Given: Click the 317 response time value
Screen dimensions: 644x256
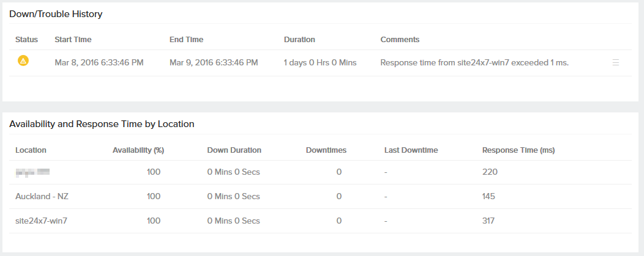Looking at the screenshot, I should [x=489, y=221].
